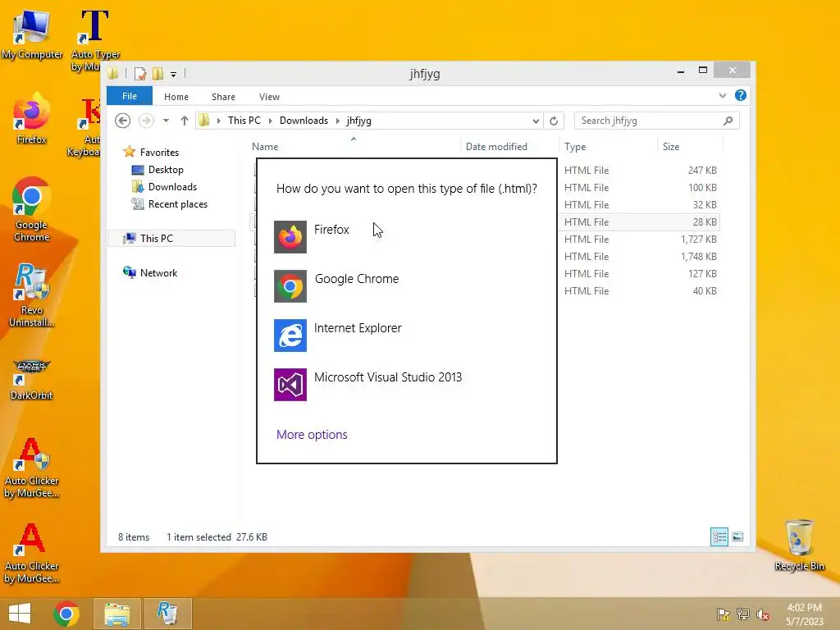Switch to File Explorer taskbar button

(116, 614)
